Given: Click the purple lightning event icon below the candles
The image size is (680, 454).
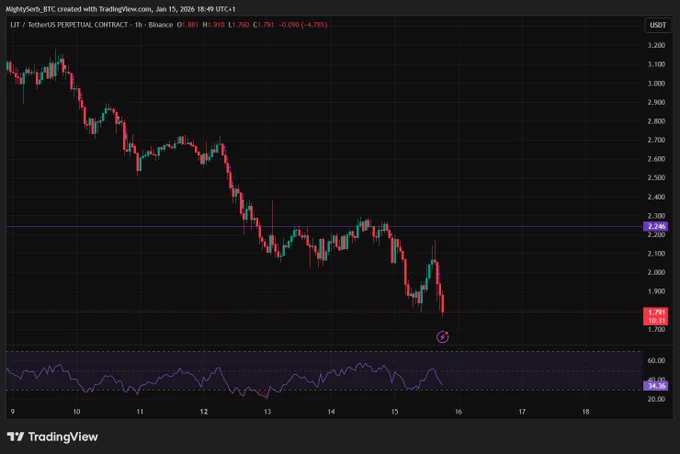Looking at the screenshot, I should pos(442,336).
